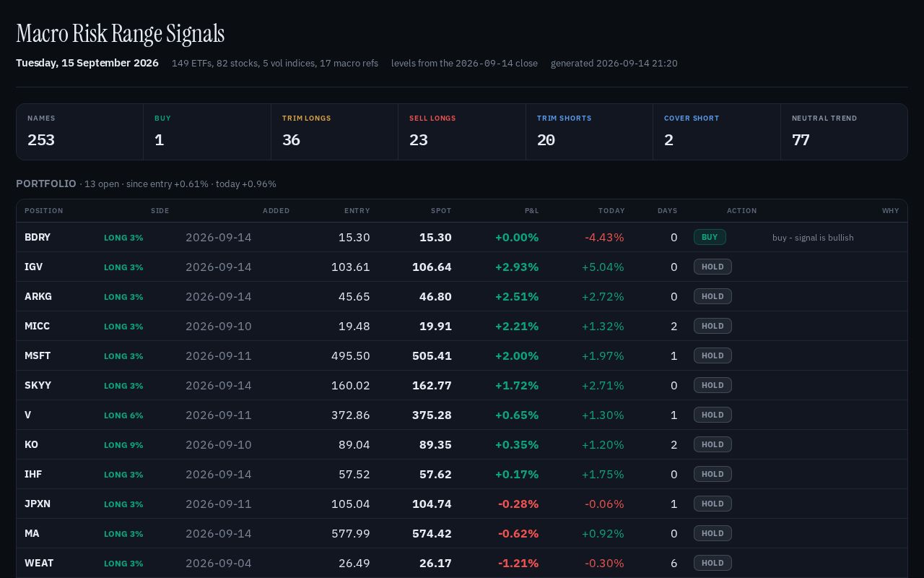
Task: Click the HOLD badge in the WEAT row
Action: [x=712, y=563]
